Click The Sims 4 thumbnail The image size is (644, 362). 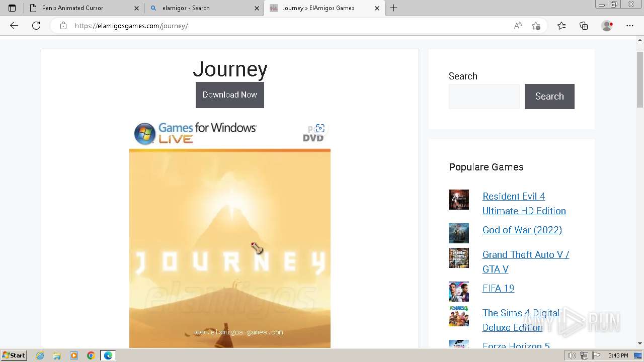[459, 316]
